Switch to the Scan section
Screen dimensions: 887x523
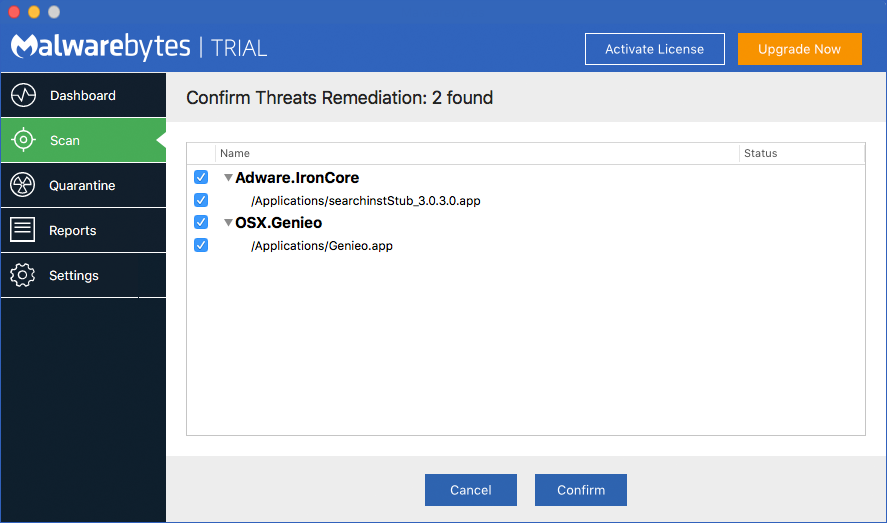pyautogui.click(x=84, y=140)
